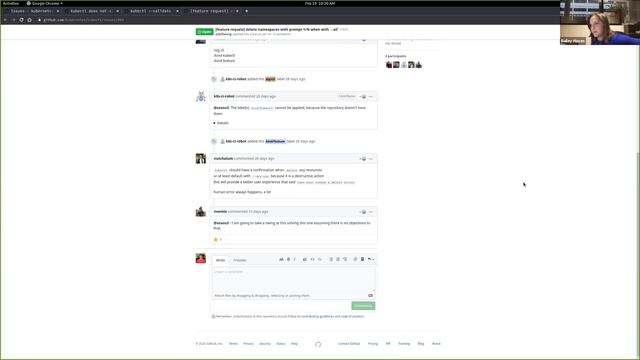Image resolution: width=640 pixels, height=360 pixels.
Task: Click the webcam video thumbnail of presenter
Action: click(x=600, y=22)
